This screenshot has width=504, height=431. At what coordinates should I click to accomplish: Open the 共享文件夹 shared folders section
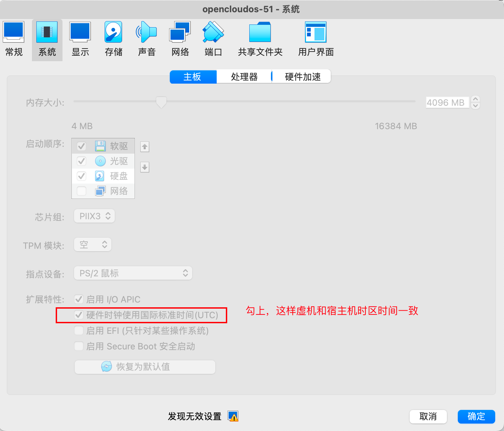[260, 39]
